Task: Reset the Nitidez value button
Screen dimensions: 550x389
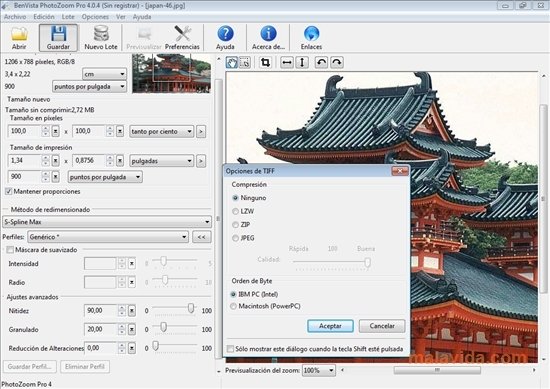Action: 132,311
